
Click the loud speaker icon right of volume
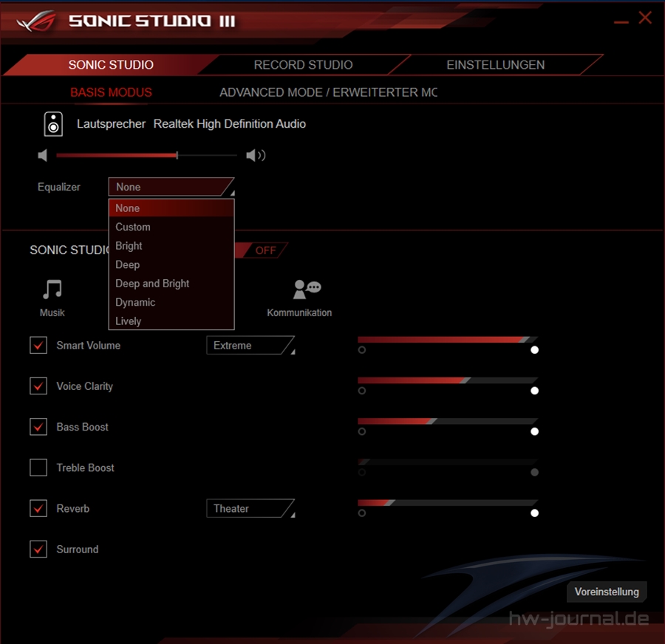point(256,156)
